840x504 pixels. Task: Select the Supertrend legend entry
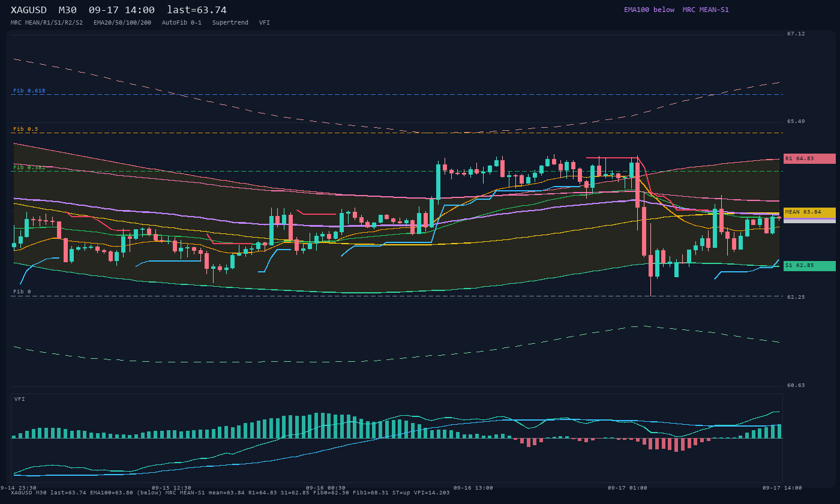230,23
